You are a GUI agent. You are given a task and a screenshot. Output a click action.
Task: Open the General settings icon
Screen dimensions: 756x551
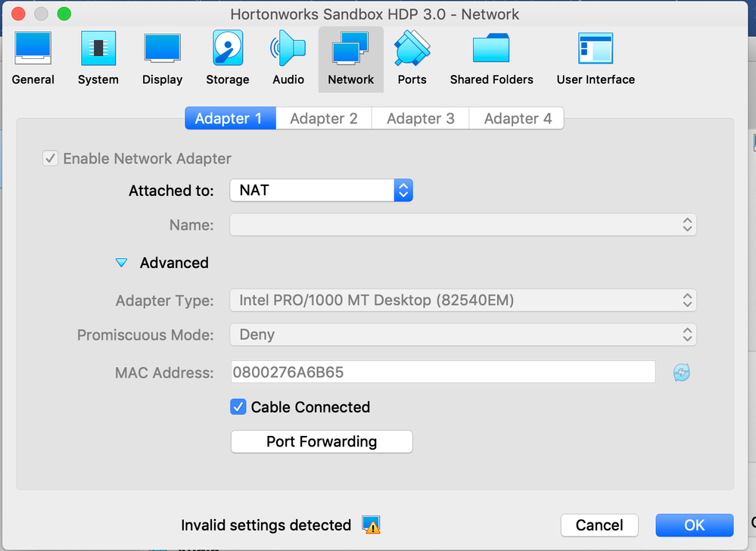[33, 58]
